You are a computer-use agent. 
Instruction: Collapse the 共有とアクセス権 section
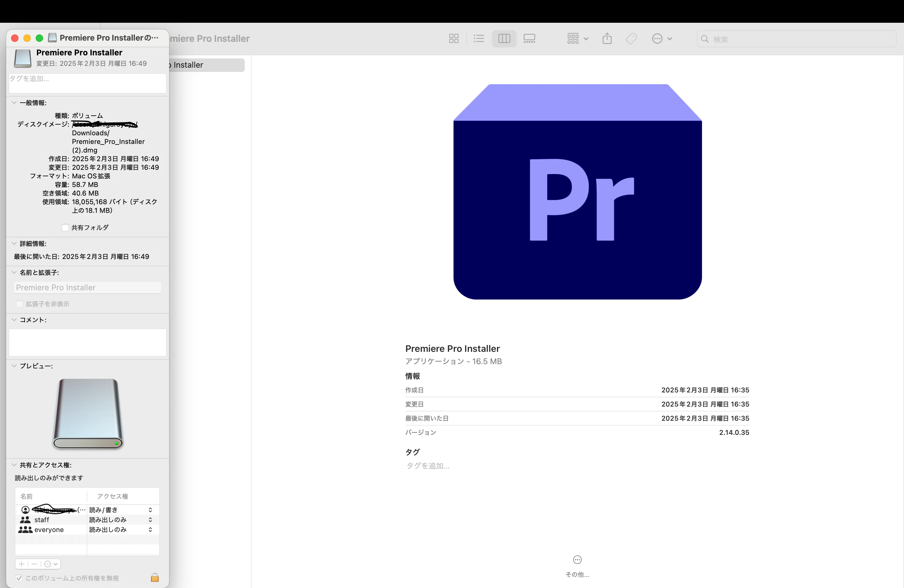point(14,465)
